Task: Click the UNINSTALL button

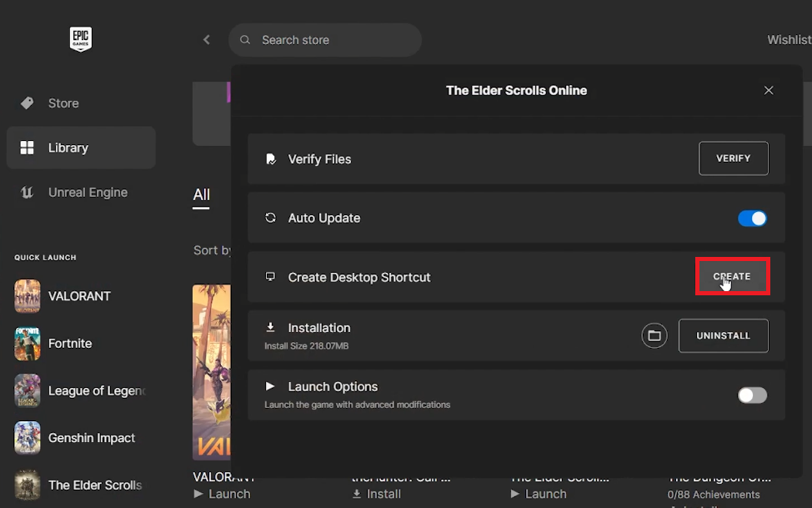Action: [x=723, y=335]
